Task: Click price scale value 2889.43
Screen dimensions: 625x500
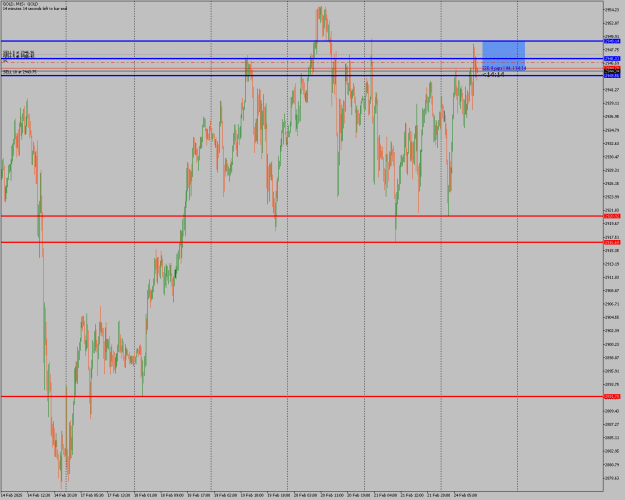Action: tap(612, 411)
